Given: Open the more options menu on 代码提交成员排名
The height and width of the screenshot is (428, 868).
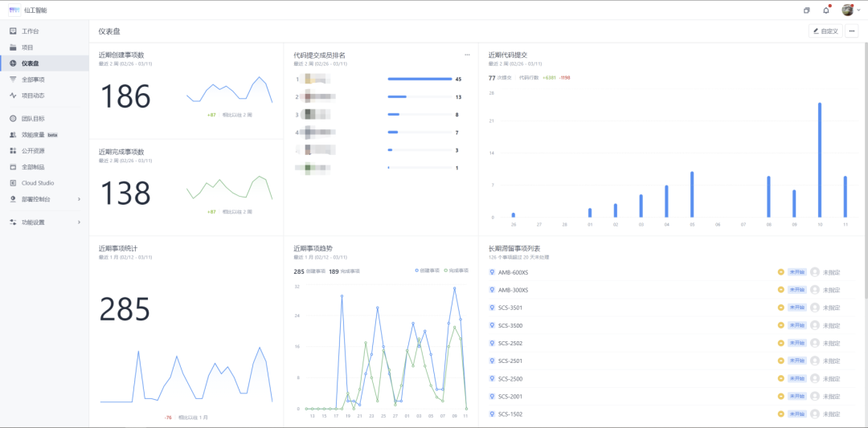Looking at the screenshot, I should [x=467, y=55].
